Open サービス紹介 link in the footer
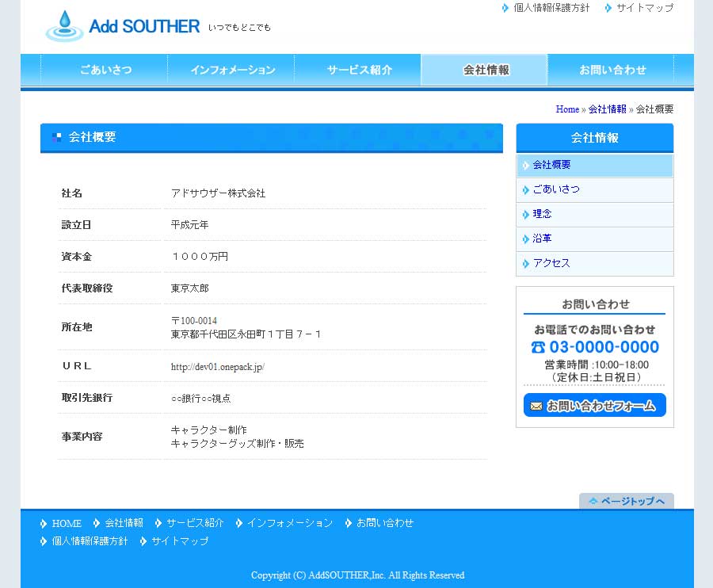The height and width of the screenshot is (588, 713). coord(195,523)
